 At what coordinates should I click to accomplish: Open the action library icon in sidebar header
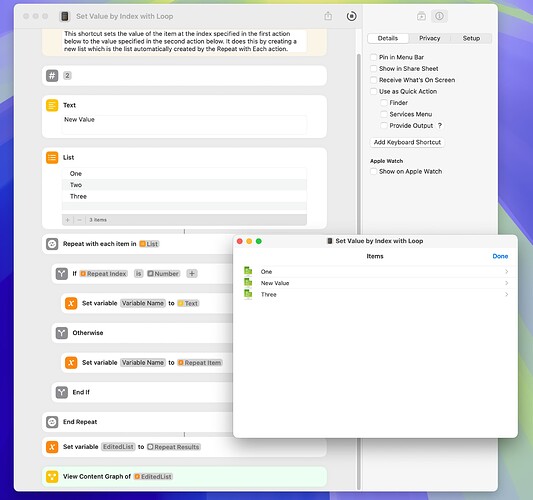click(421, 16)
